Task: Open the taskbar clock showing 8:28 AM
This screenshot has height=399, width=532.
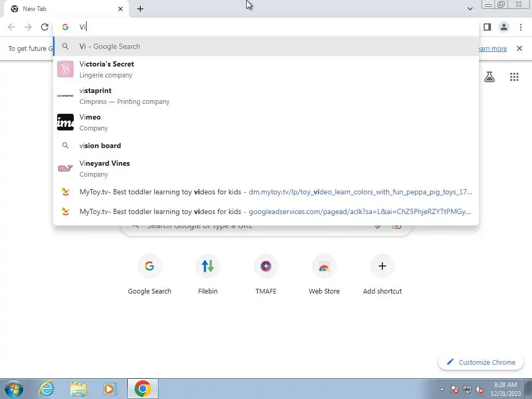Action: pyautogui.click(x=506, y=389)
